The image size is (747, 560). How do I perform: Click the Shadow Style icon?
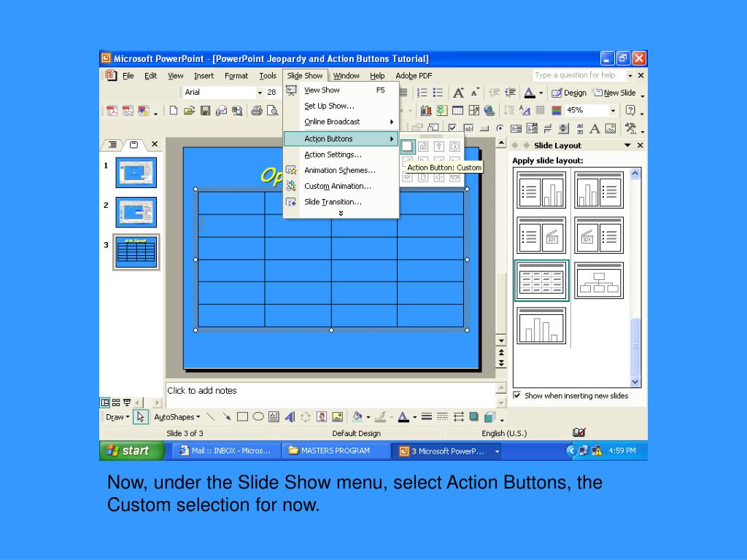pos(473,417)
